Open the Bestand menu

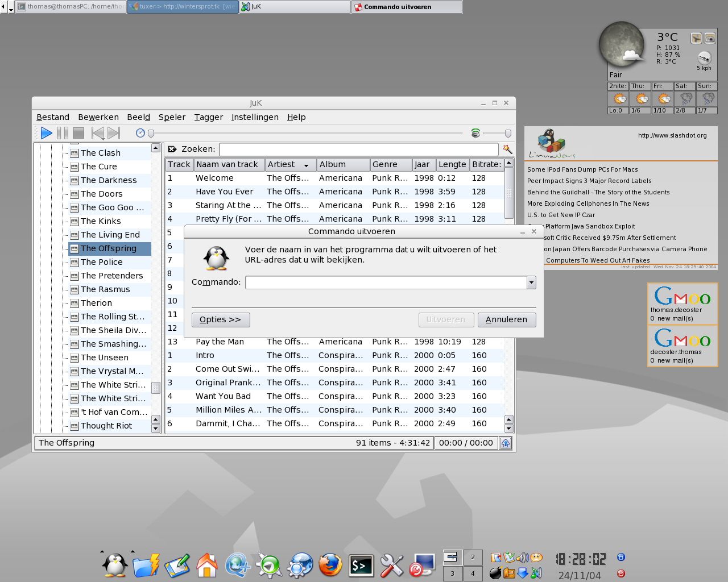click(53, 117)
